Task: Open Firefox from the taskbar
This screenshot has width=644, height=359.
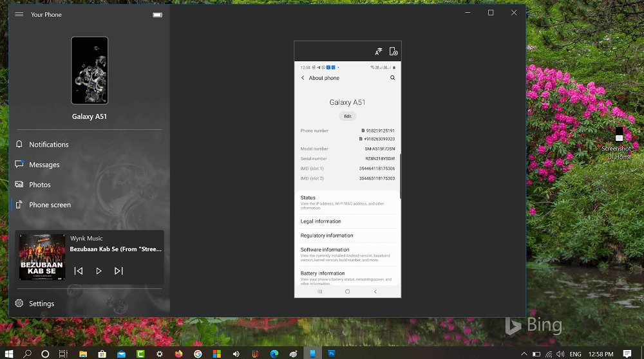Action: click(x=178, y=354)
